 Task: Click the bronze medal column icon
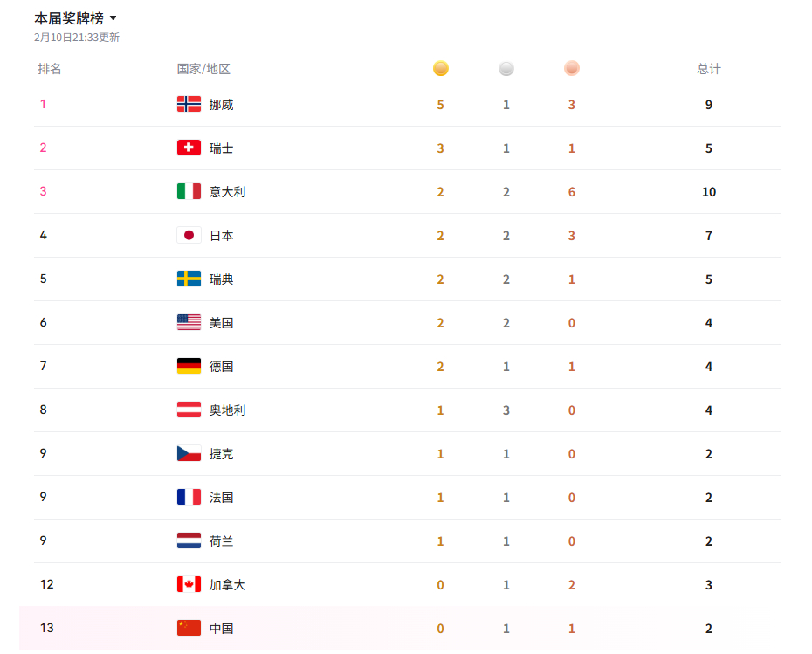pyautogui.click(x=572, y=68)
